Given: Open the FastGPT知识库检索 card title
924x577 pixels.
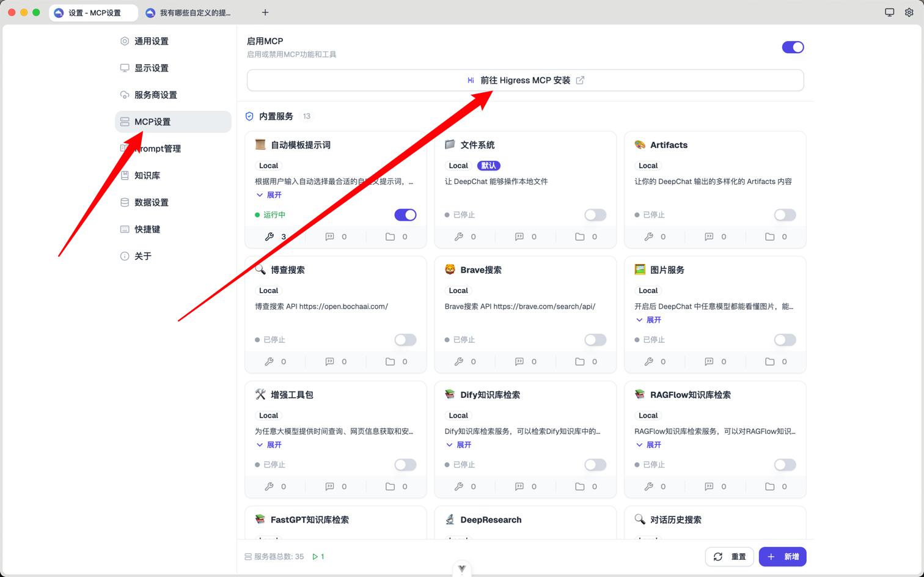Looking at the screenshot, I should coord(310,520).
